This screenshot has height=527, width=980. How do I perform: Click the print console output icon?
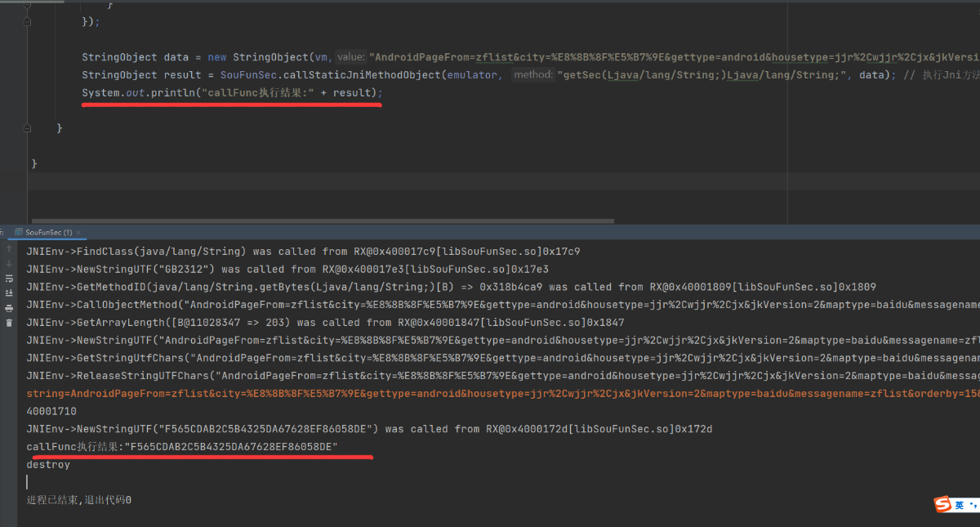point(9,308)
